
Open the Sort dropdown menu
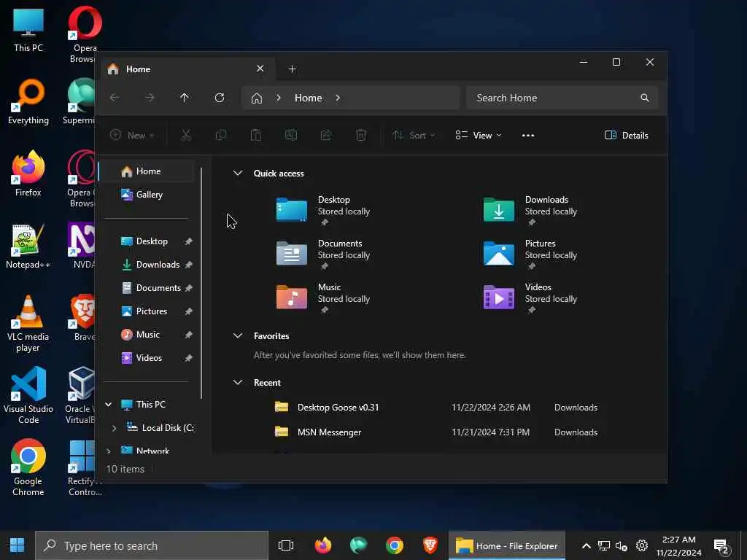point(414,135)
